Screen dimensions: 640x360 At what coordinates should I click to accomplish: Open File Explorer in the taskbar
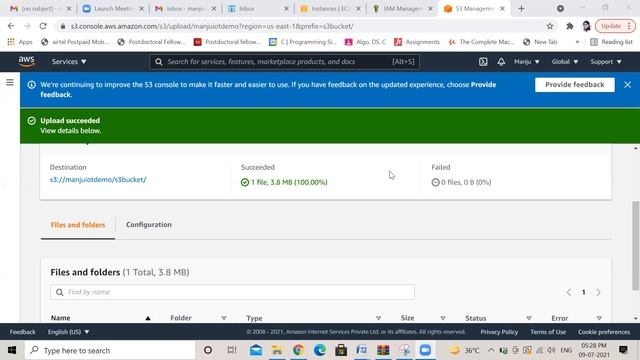click(x=277, y=350)
